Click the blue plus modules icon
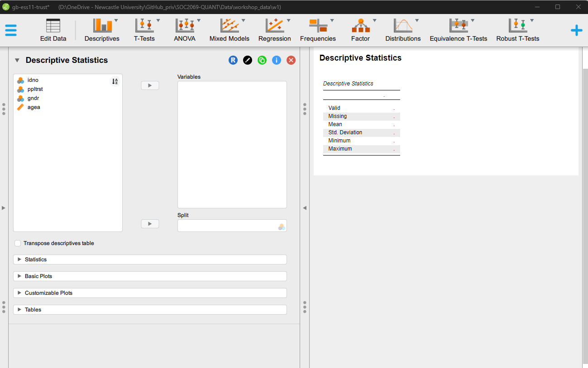This screenshot has width=588, height=368. coord(576,30)
